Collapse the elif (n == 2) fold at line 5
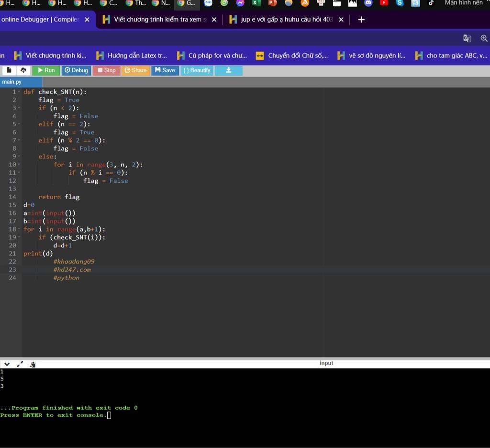490x448 pixels. click(x=19, y=124)
